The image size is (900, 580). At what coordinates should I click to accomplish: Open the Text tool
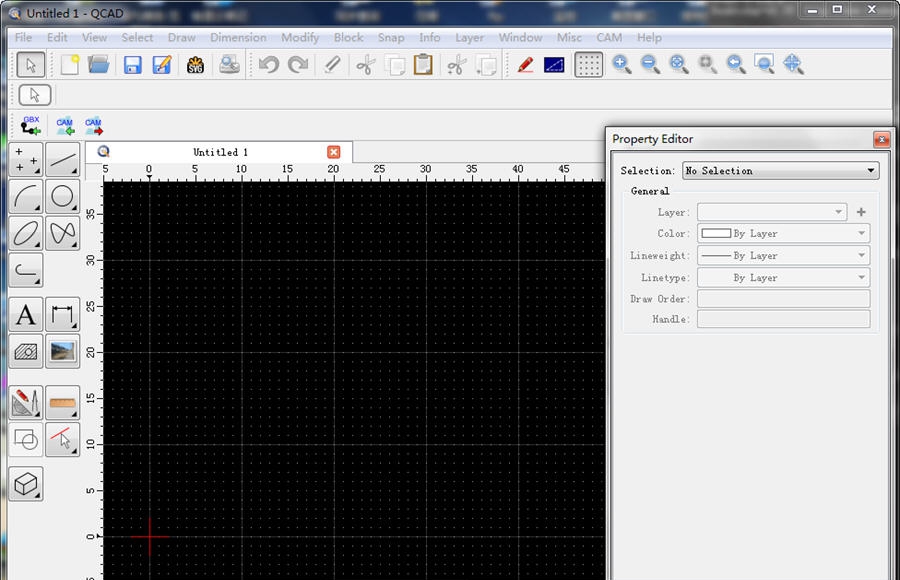point(26,315)
